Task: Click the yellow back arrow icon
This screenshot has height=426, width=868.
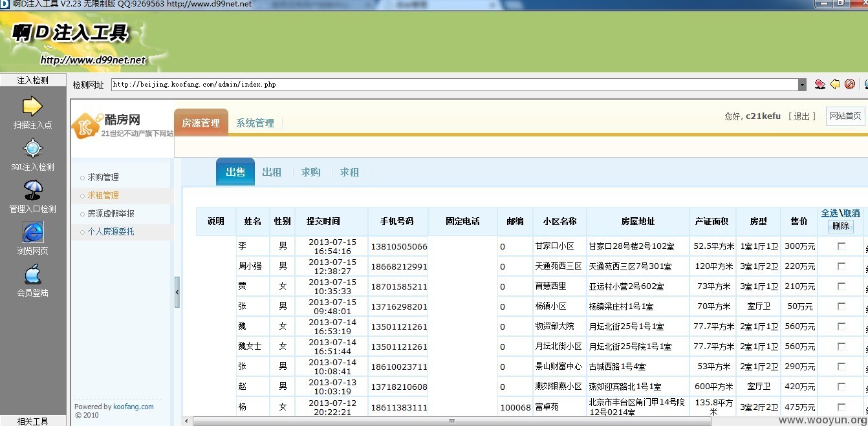Action: click(835, 84)
